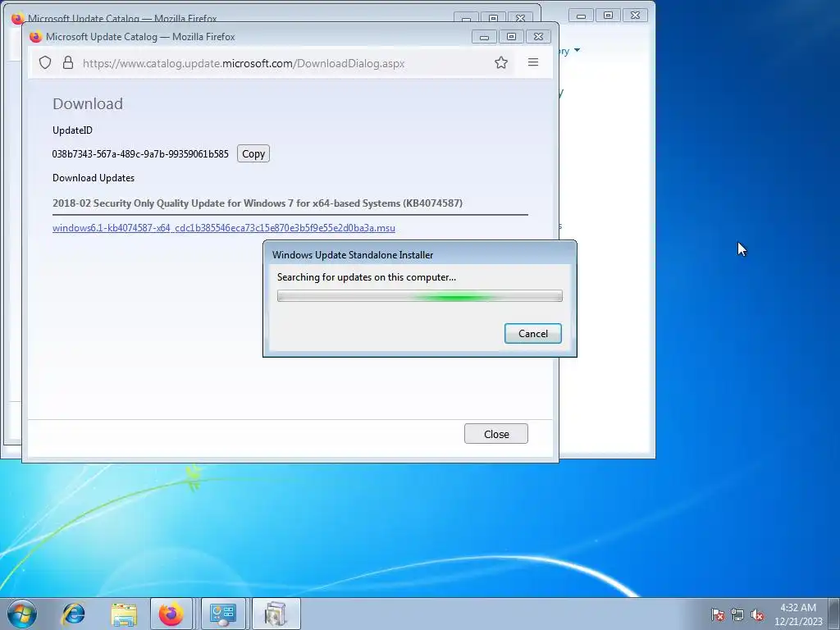Click the Action Center flag tray icon

pyautogui.click(x=718, y=614)
